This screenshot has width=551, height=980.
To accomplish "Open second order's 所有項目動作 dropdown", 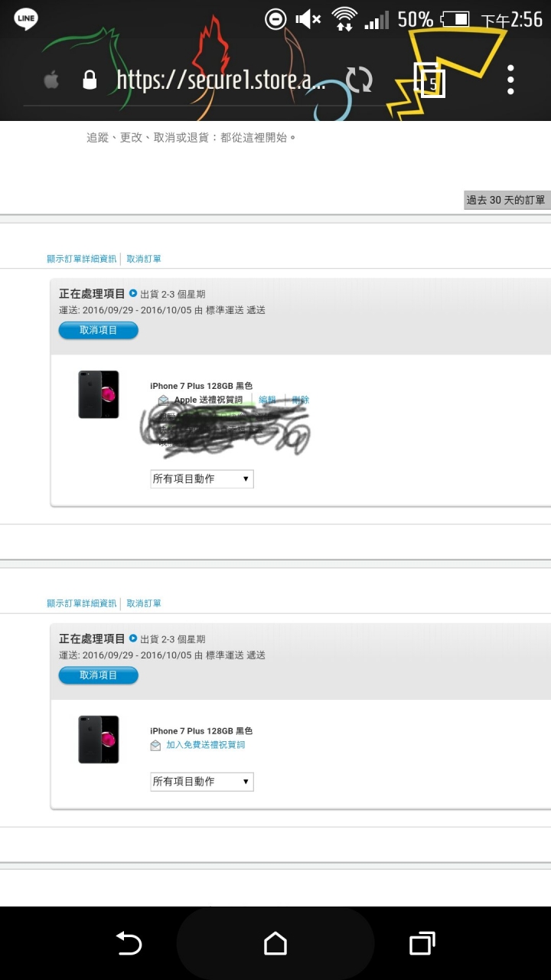I will [202, 781].
